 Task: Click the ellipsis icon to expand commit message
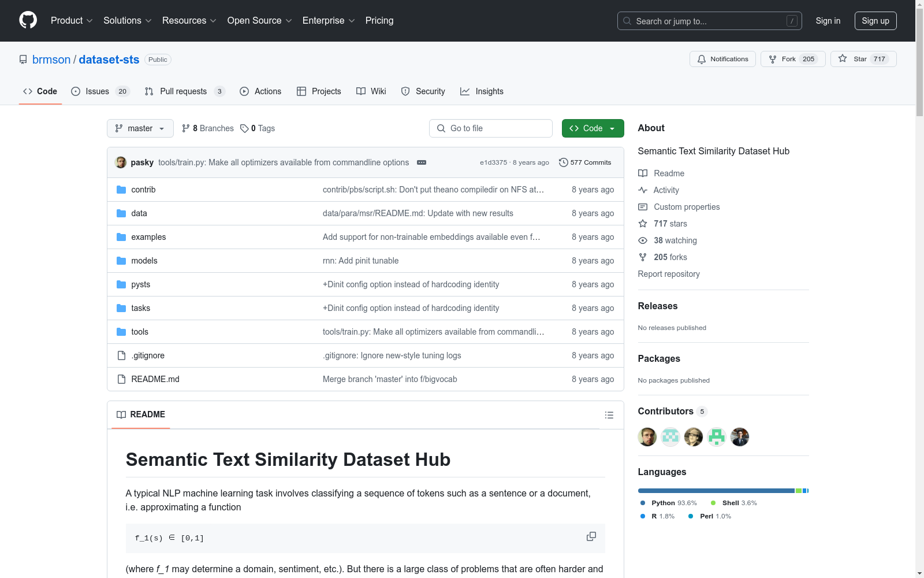point(422,162)
